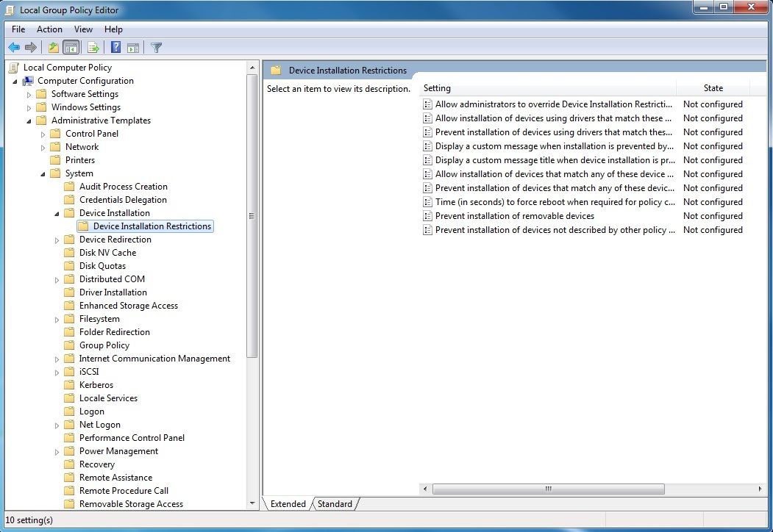Click folder icon of Logon node

[70, 411]
